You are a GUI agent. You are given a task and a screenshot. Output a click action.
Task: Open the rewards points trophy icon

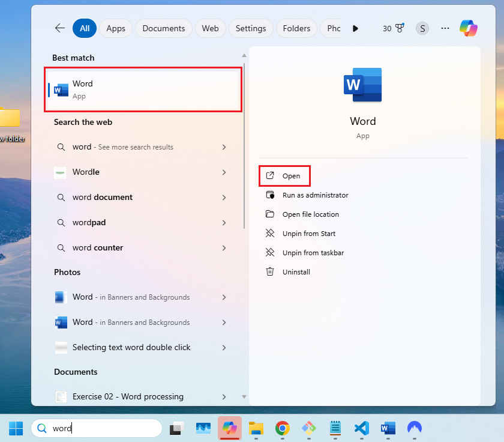click(399, 28)
